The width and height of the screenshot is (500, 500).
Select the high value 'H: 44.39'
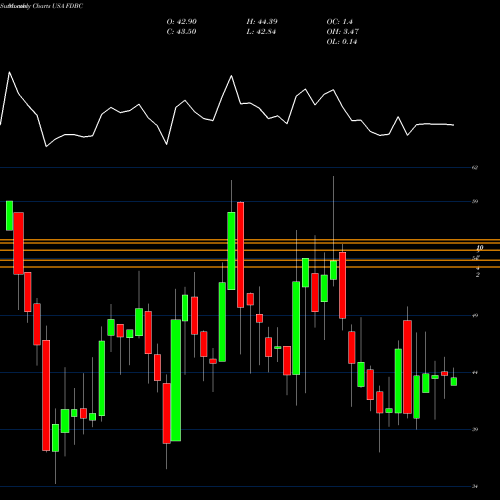point(262,22)
